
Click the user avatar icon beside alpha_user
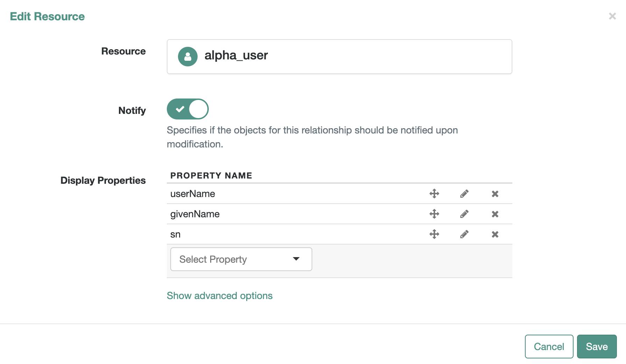point(188,56)
